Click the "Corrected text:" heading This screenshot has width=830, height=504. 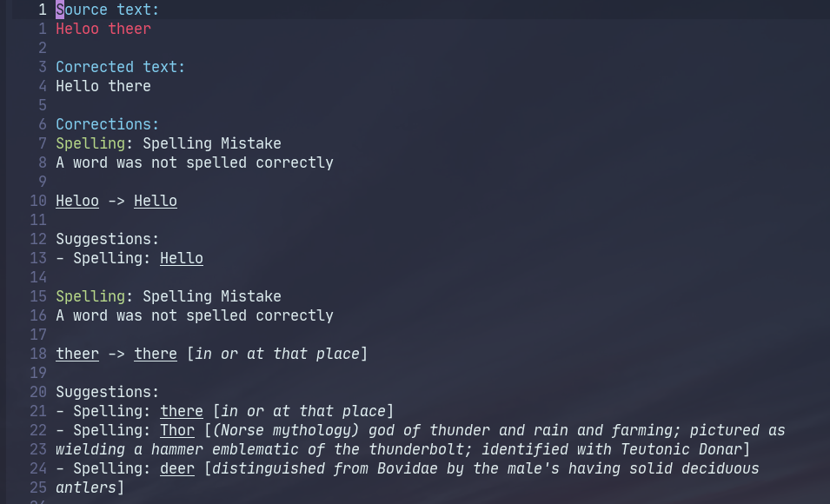coord(121,67)
